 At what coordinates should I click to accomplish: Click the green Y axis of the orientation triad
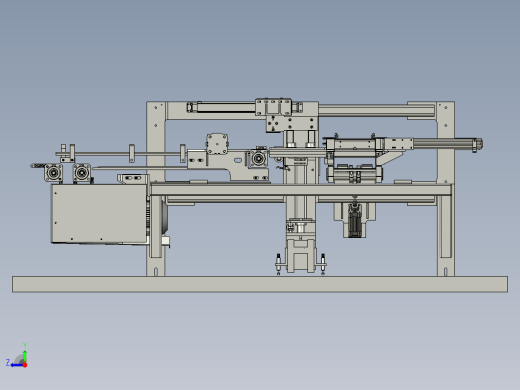coord(25,356)
